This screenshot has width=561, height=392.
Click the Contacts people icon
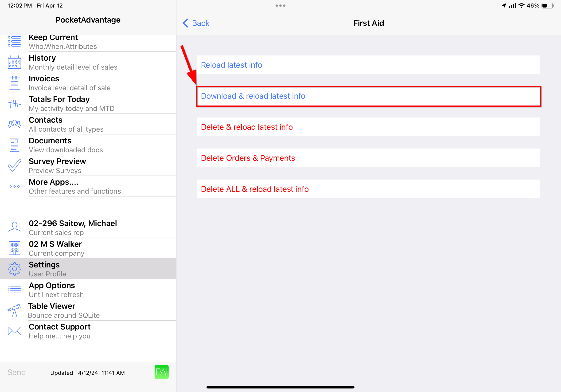14,124
